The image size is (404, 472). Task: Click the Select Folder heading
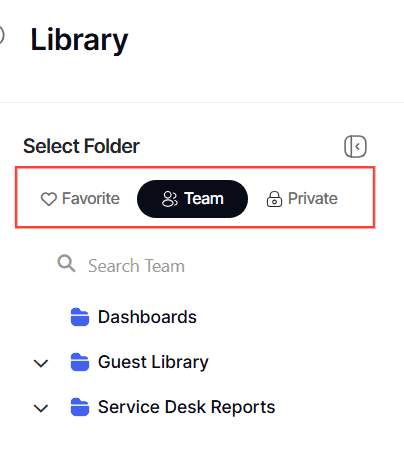click(x=81, y=146)
